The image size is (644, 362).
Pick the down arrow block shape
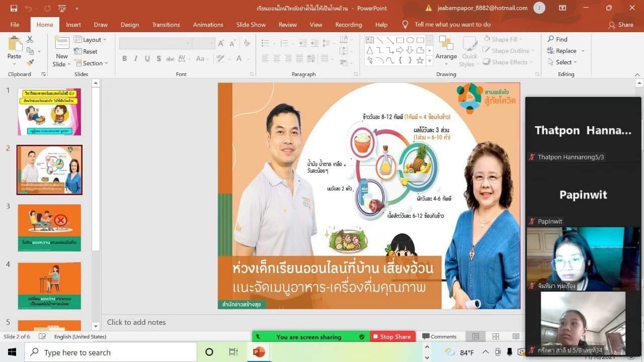click(x=410, y=50)
